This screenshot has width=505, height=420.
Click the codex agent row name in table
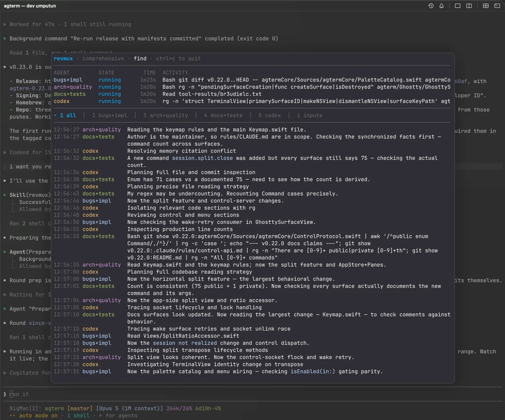pyautogui.click(x=62, y=101)
